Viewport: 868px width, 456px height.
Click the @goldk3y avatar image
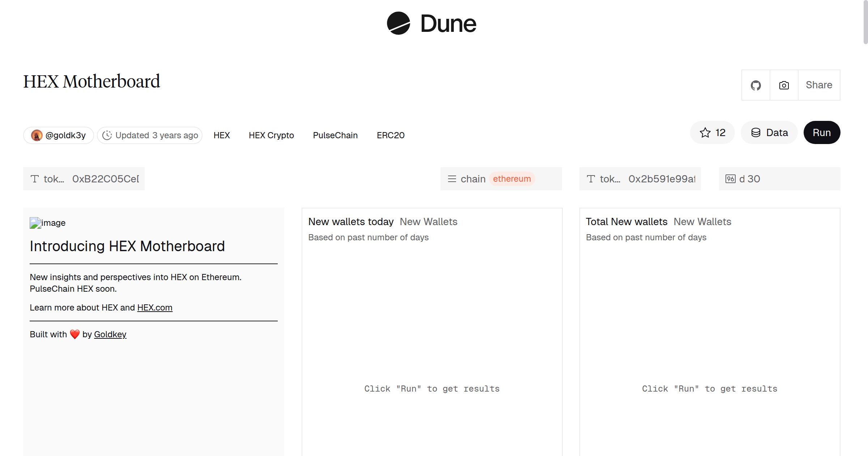coord(37,135)
